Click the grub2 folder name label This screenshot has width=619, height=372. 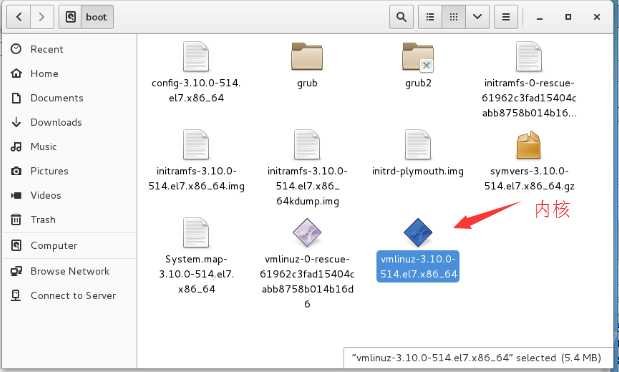tap(418, 83)
